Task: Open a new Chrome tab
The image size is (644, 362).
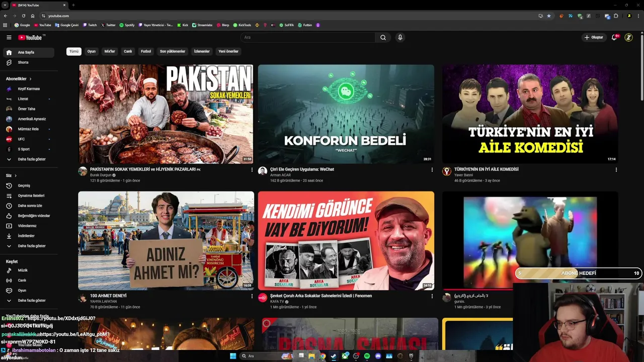Action: point(73,5)
